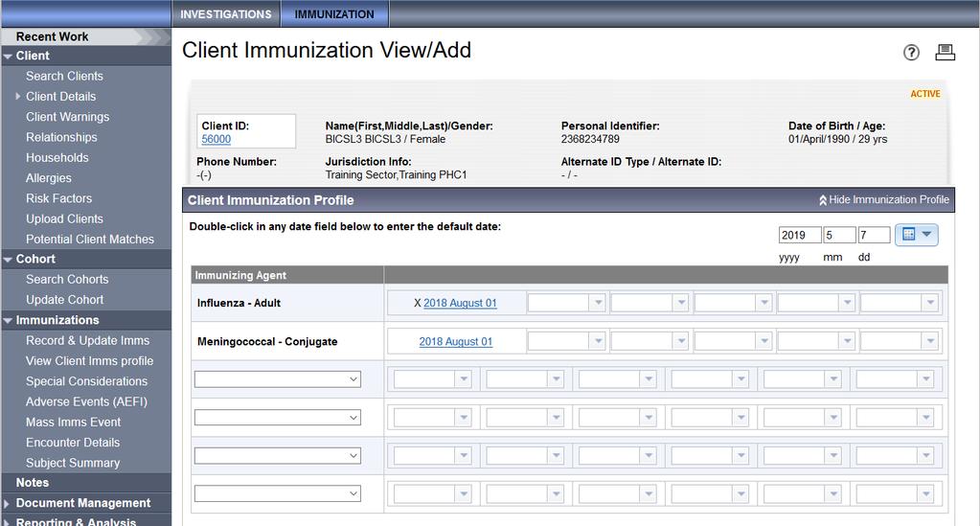This screenshot has width=980, height=526.
Task: Open Potential Client Matches
Action: pyautogui.click(x=89, y=239)
